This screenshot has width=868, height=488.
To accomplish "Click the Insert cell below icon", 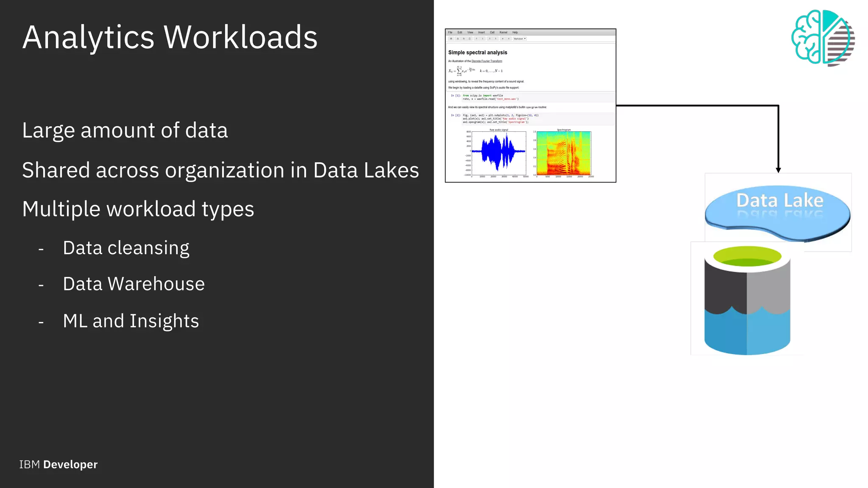I will tap(490, 39).
